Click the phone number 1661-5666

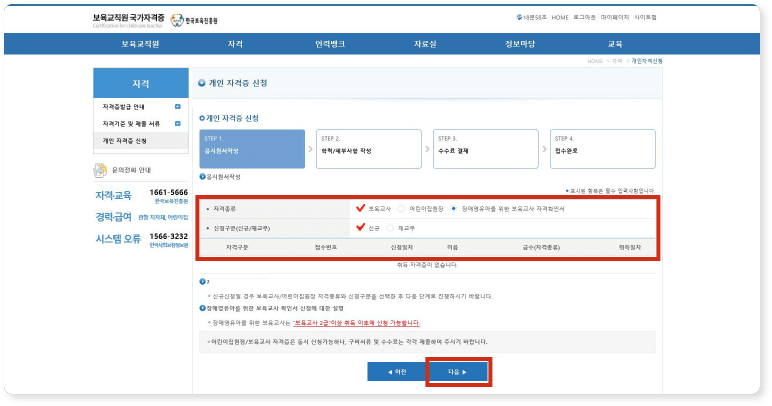[168, 192]
